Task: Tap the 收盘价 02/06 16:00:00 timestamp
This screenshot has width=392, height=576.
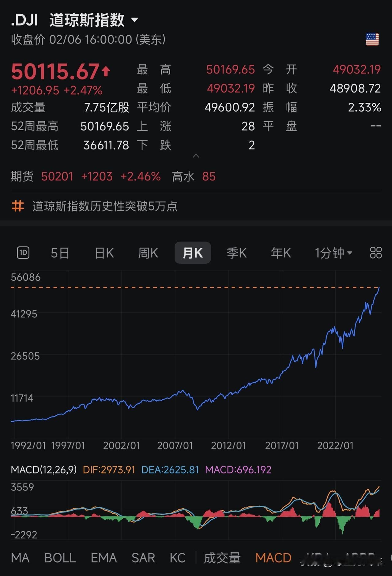Action: pyautogui.click(x=88, y=40)
